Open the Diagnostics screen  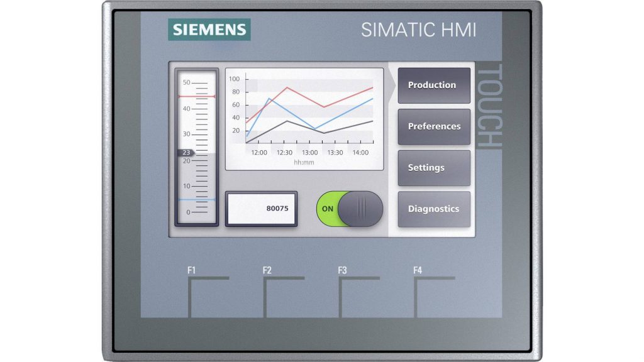(x=434, y=209)
